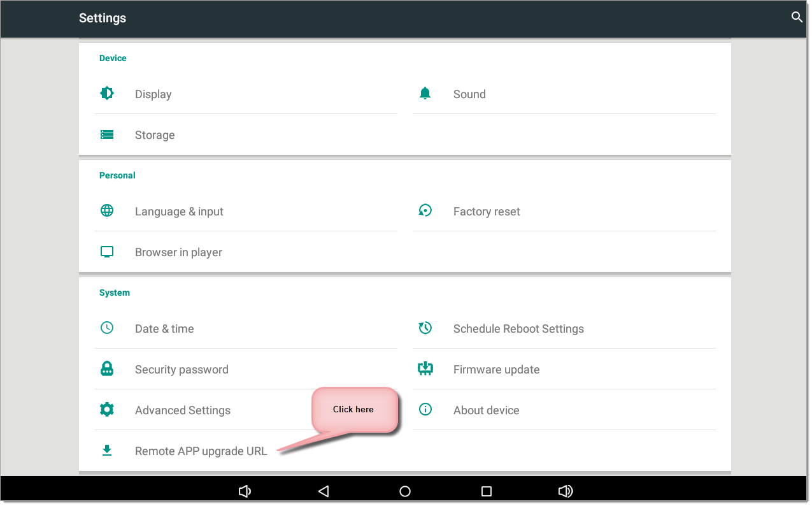This screenshot has width=812, height=506.
Task: Tap the Recent apps square button
Action: click(x=487, y=491)
